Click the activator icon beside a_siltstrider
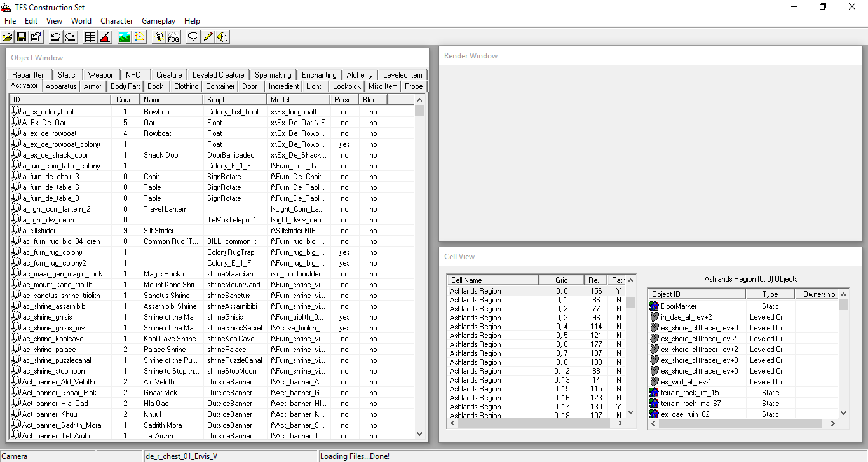Image resolution: width=868 pixels, height=462 pixels. (x=16, y=231)
